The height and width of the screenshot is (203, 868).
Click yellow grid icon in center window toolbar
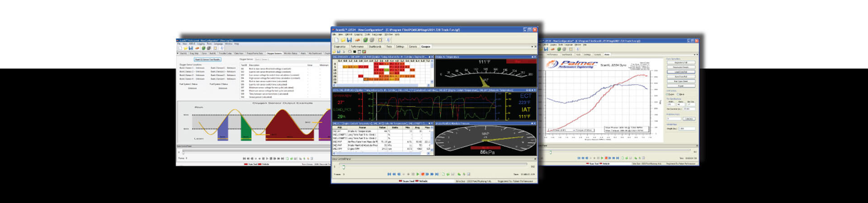coord(380,40)
